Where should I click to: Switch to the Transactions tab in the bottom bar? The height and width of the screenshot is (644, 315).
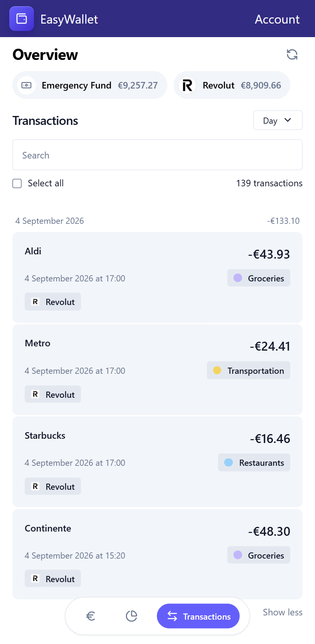tap(198, 616)
